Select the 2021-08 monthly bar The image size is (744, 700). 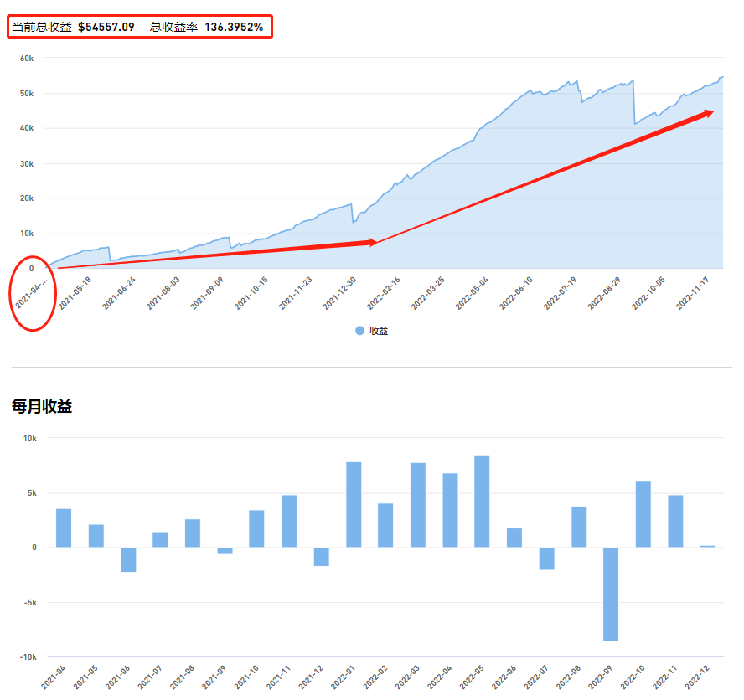point(192,533)
